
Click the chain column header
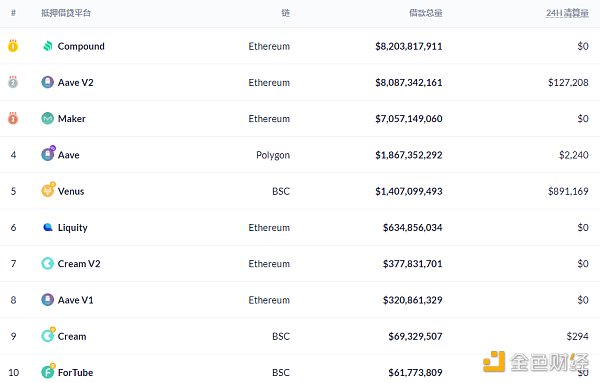coord(285,13)
